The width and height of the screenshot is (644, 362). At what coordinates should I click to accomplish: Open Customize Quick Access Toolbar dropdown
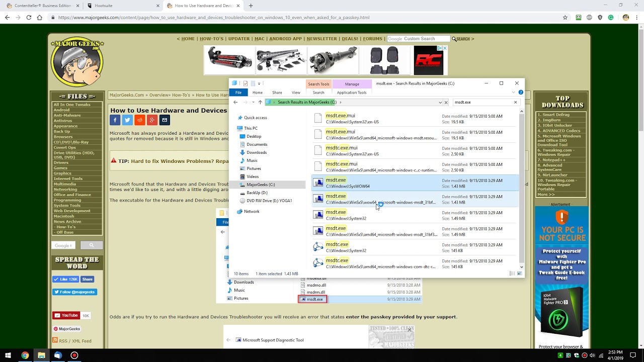pyautogui.click(x=259, y=83)
